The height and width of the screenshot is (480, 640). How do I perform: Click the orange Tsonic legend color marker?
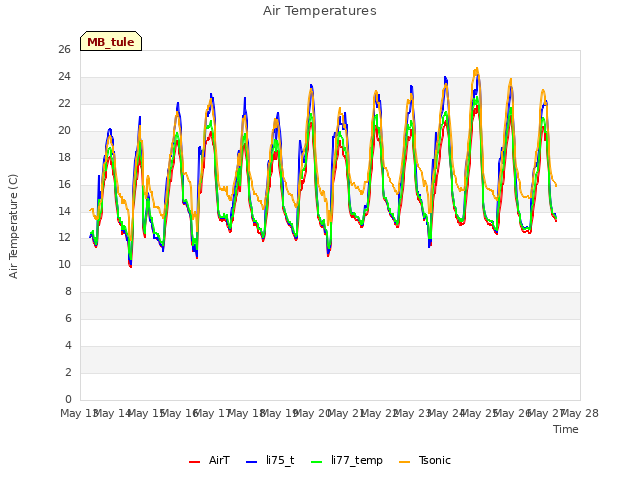404,462
